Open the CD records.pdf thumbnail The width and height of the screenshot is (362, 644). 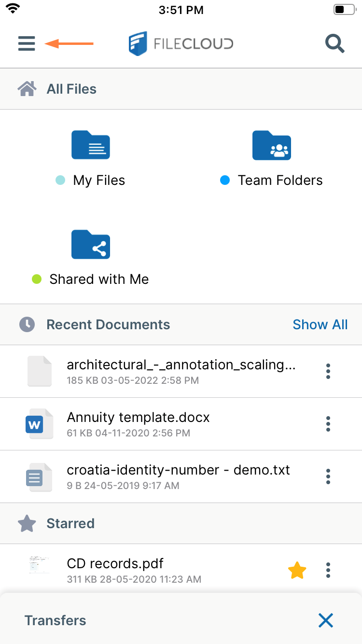coord(39,565)
